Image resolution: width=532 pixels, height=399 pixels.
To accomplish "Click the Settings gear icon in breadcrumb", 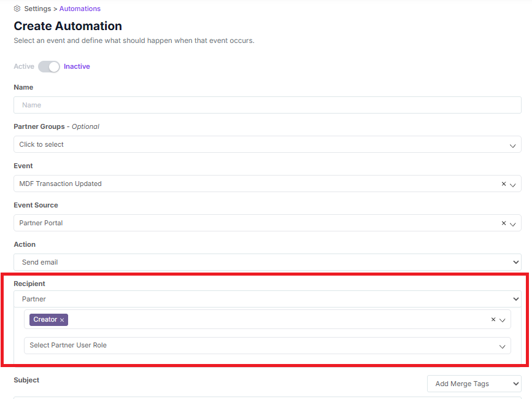I will 17,9.
